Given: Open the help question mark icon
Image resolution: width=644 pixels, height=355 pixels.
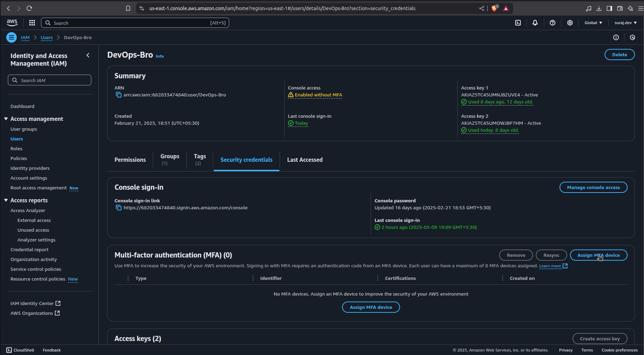Looking at the screenshot, I should pyautogui.click(x=553, y=23).
